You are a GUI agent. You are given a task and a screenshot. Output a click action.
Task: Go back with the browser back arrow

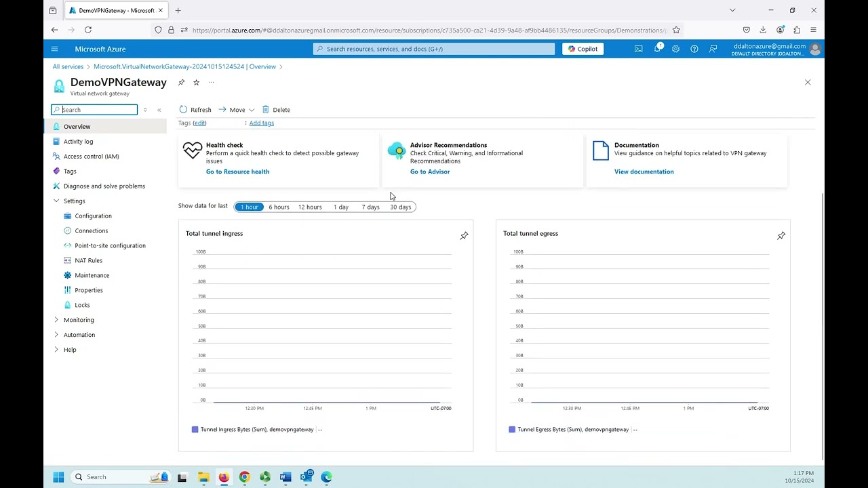click(x=54, y=30)
